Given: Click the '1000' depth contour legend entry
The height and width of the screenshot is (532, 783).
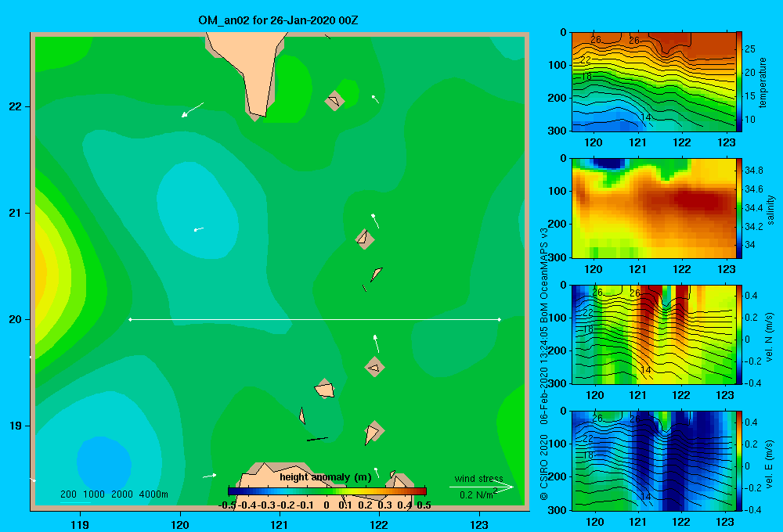Looking at the screenshot, I should pyautogui.click(x=94, y=494).
